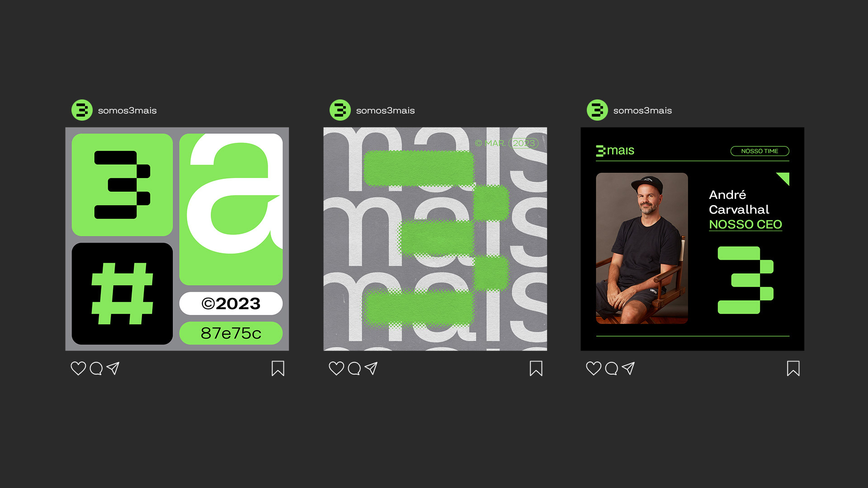Viewport: 868px width, 488px height.
Task: Like the middle post with 'mais' pattern
Action: click(336, 368)
